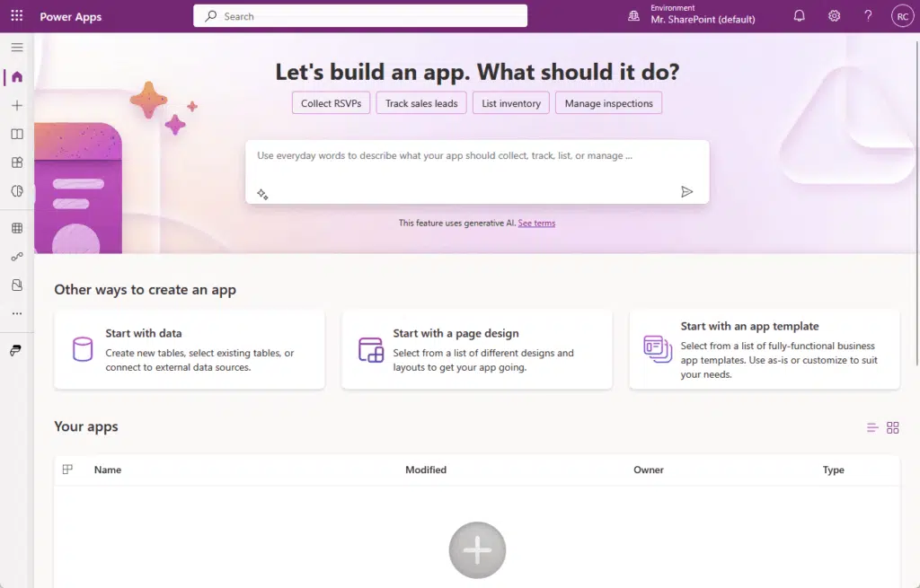Click the environment picker icon
This screenshot has height=588, width=920.
pos(633,16)
